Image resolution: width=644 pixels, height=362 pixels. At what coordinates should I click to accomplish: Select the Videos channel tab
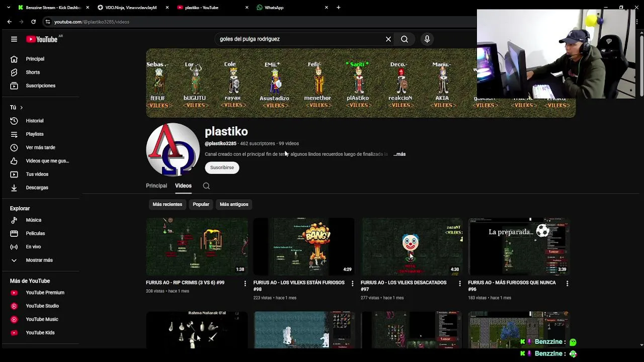point(183,186)
